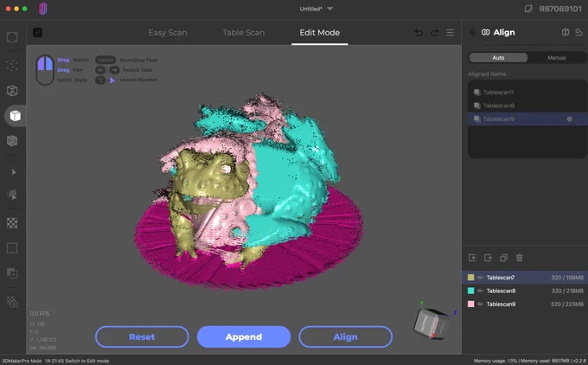Click the checkerboard icon in left sidebar
Viewport: 588px width, 365px height.
pyautogui.click(x=12, y=223)
